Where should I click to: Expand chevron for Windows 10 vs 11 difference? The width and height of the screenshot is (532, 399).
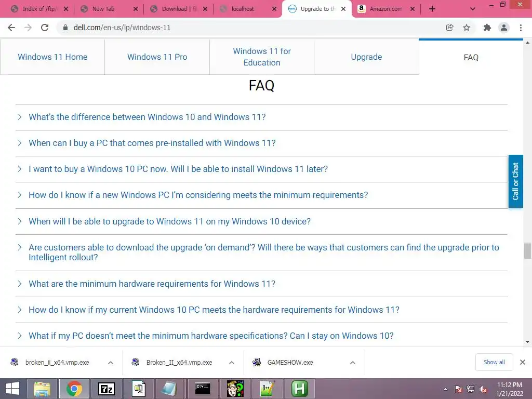coord(20,117)
